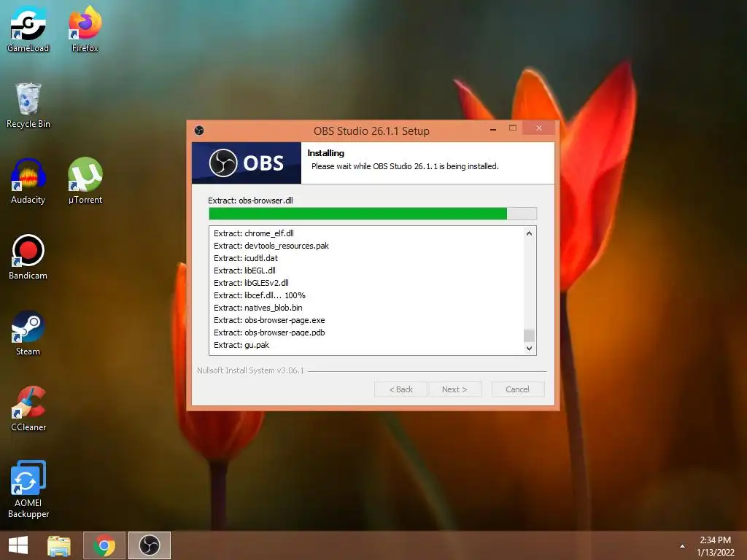747x560 pixels.
Task: Click the scrollbar thumb in the extract log
Action: (529, 335)
